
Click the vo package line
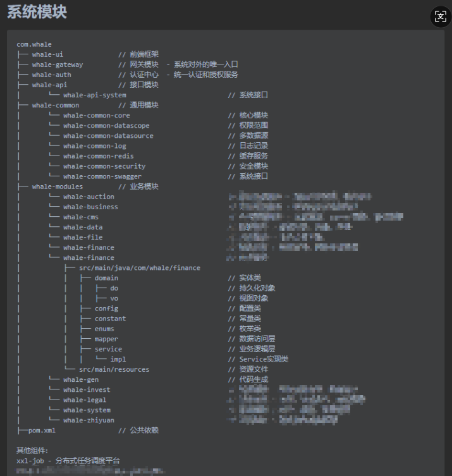coord(114,298)
